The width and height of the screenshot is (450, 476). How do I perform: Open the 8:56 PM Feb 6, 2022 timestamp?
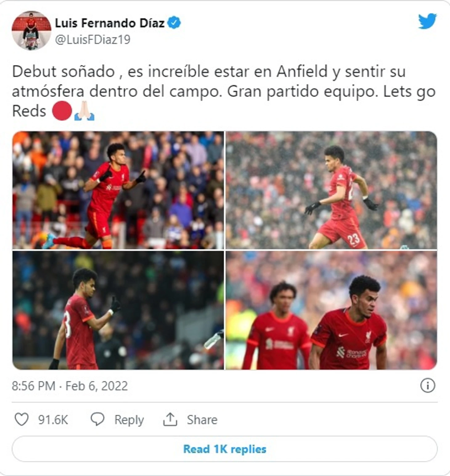70,386
